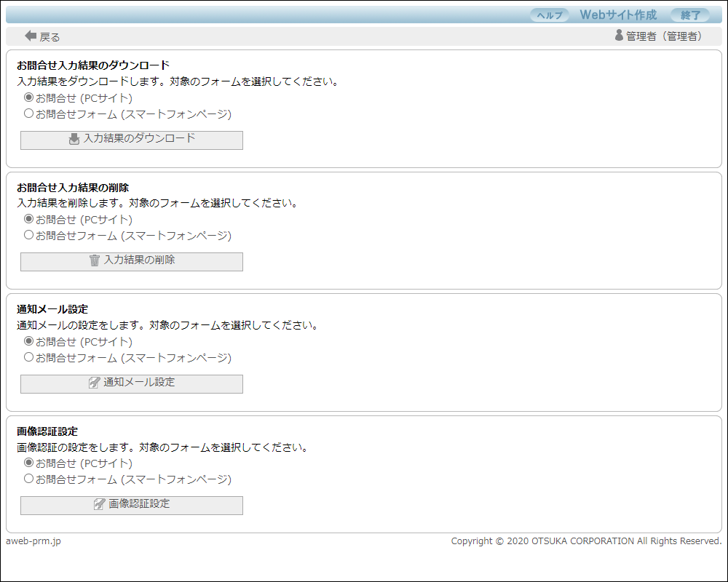Select お問合せ (PCサイト) radio under deletion section
Screen dimensions: 728x582
click(29, 219)
